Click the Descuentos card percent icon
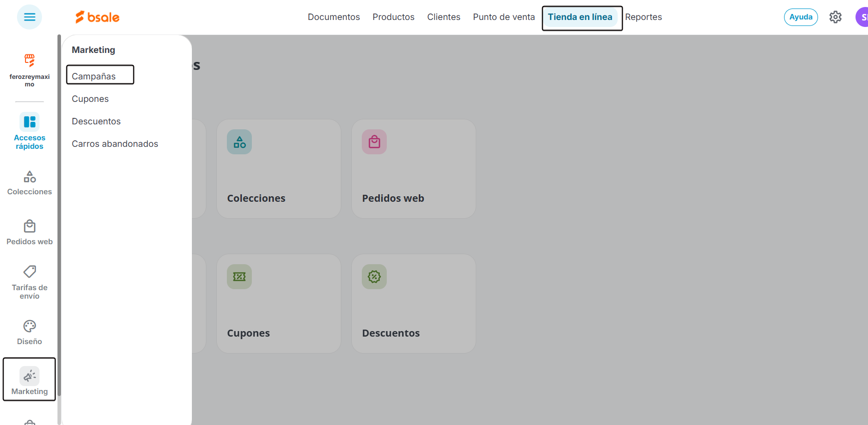868x425 pixels. click(x=374, y=277)
